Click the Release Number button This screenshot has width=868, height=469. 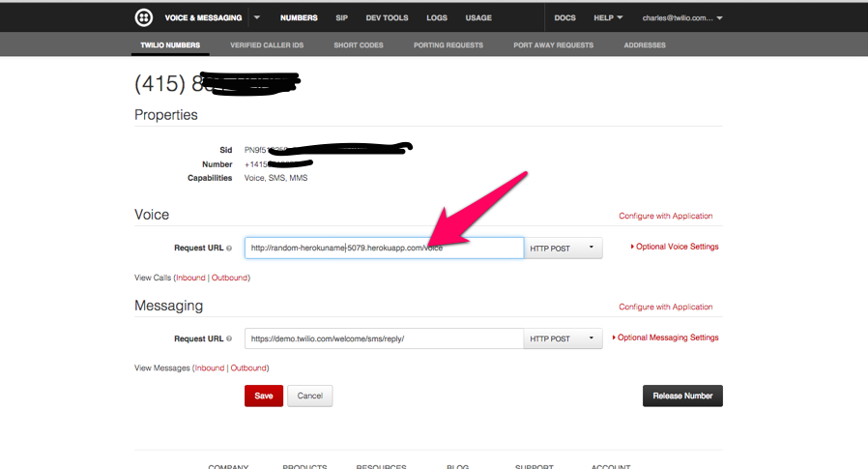pyautogui.click(x=682, y=396)
